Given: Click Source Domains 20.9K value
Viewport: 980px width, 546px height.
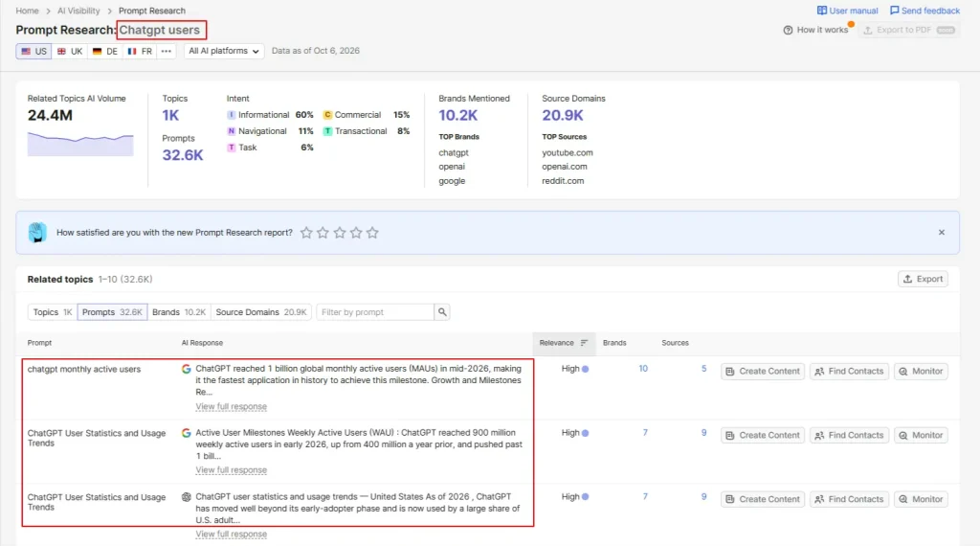Looking at the screenshot, I should point(563,116).
